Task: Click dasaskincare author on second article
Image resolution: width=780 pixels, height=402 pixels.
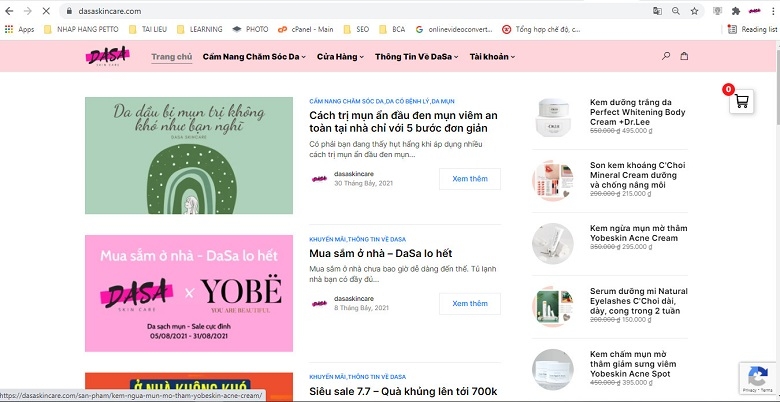Action: [x=354, y=299]
